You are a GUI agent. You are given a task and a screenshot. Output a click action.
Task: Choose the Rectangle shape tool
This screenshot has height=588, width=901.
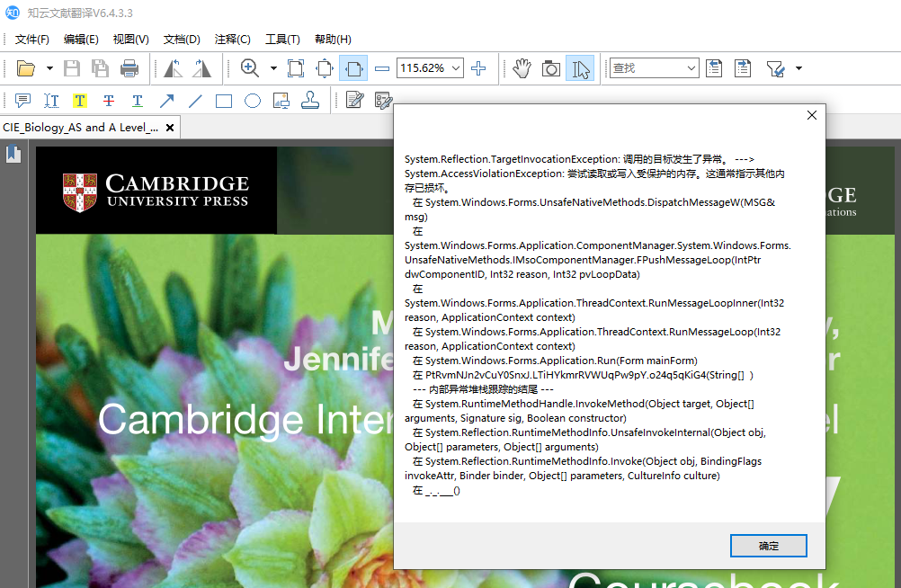click(x=224, y=101)
